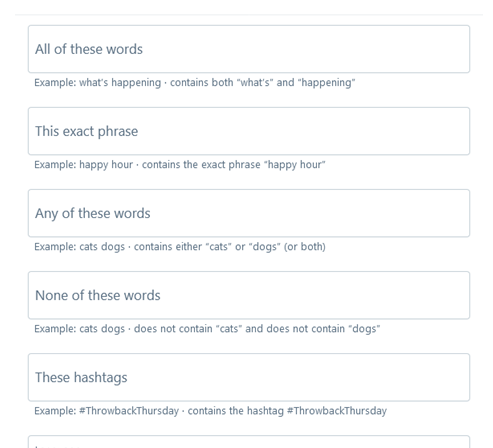Select the 'Any of these words' input
This screenshot has height=448, width=493.
click(x=249, y=213)
